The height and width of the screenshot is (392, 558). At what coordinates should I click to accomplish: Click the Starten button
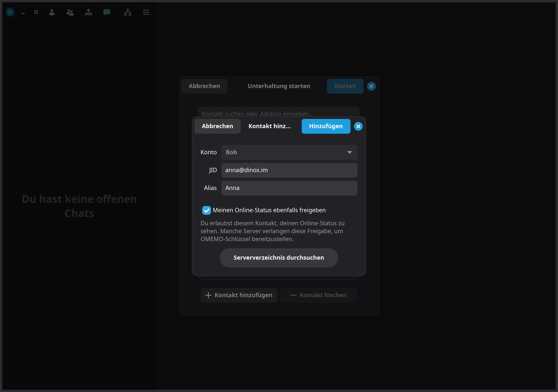[x=345, y=86]
